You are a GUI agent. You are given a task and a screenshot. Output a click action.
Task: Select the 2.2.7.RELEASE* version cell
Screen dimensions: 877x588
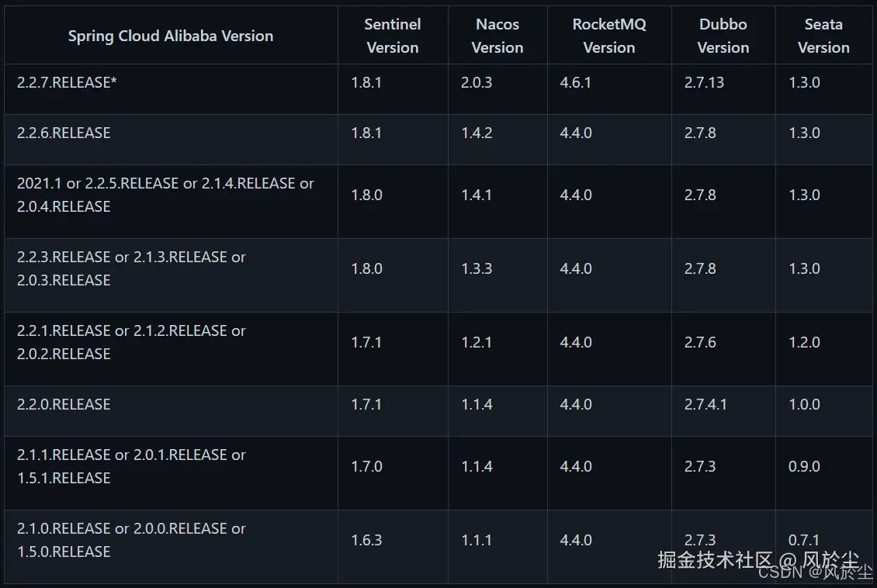[67, 82]
